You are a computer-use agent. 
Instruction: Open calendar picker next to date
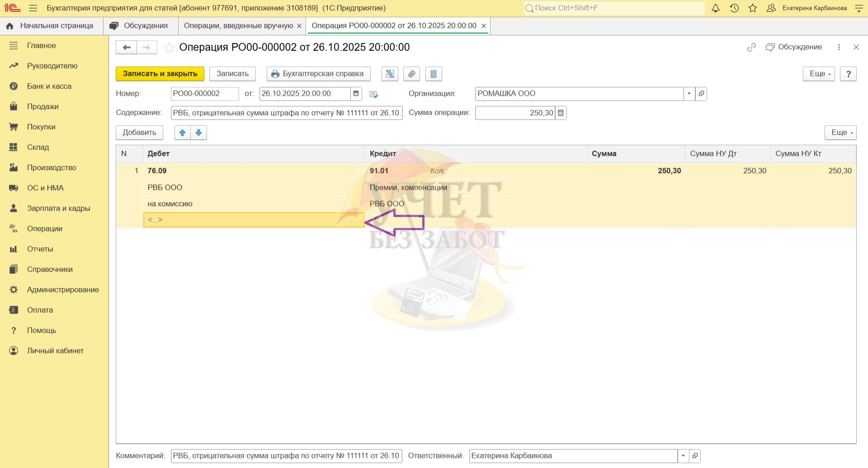click(356, 94)
